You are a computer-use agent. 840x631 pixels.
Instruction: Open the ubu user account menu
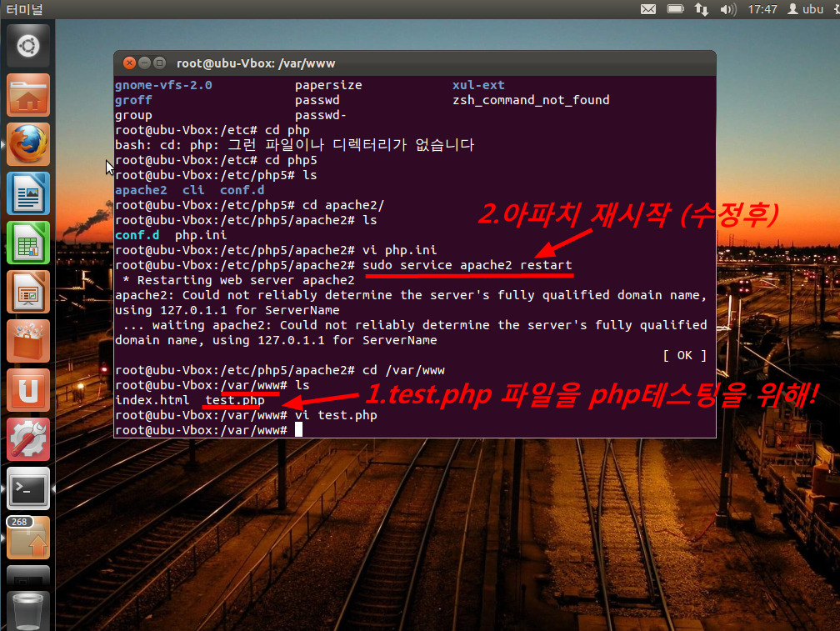pyautogui.click(x=805, y=9)
